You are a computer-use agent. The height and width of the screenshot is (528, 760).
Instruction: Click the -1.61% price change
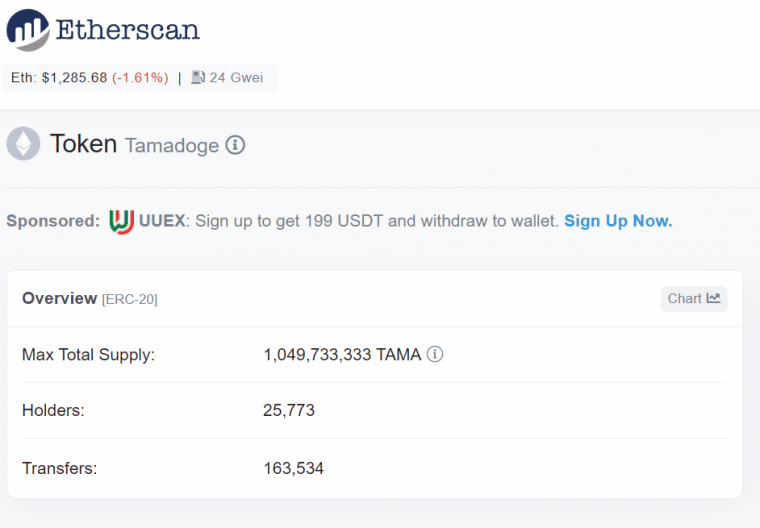click(140, 78)
